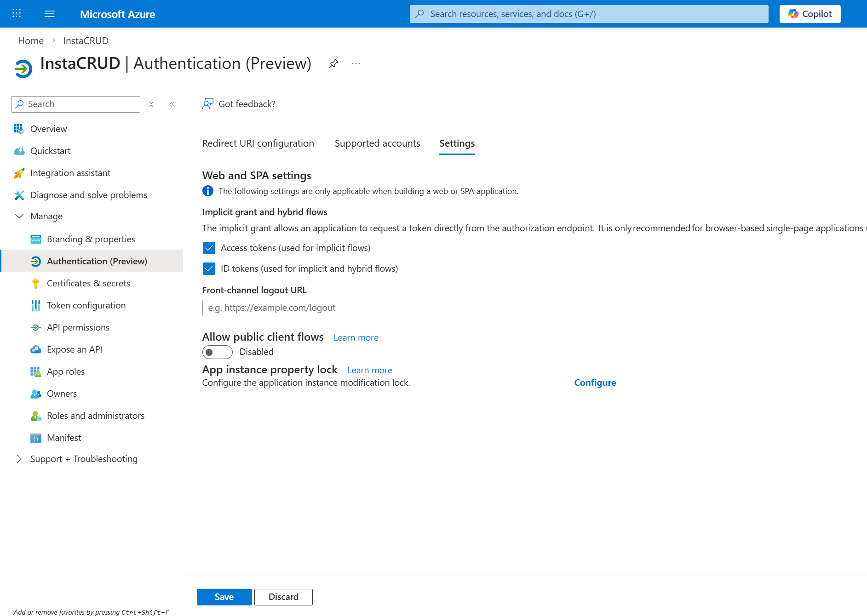Open the Azure portal apps grid icon
The height and width of the screenshot is (616, 867).
pos(17,13)
